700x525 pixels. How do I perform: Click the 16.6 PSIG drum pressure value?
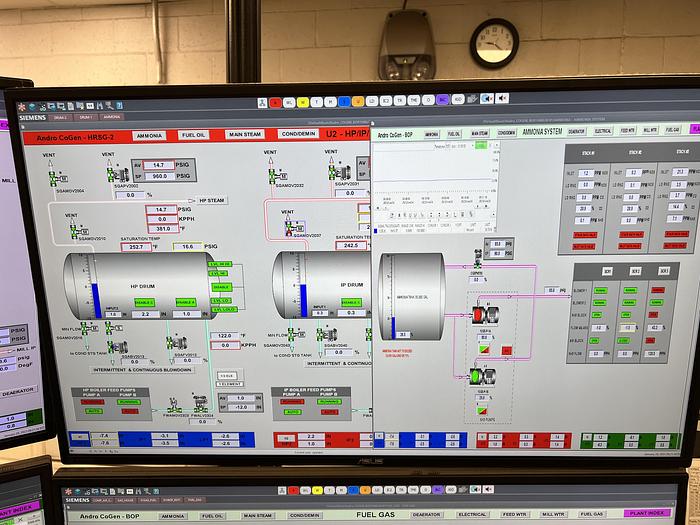point(187,246)
